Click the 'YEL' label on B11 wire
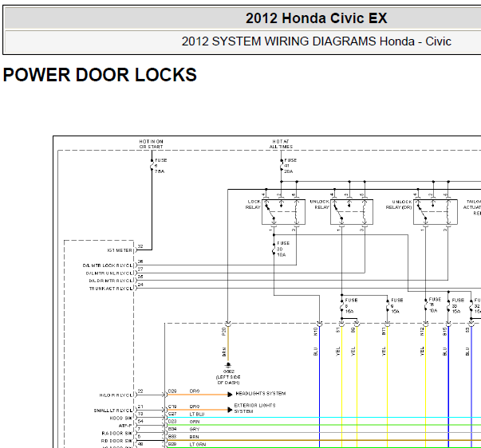This screenshot has width=481, height=448. tap(384, 352)
